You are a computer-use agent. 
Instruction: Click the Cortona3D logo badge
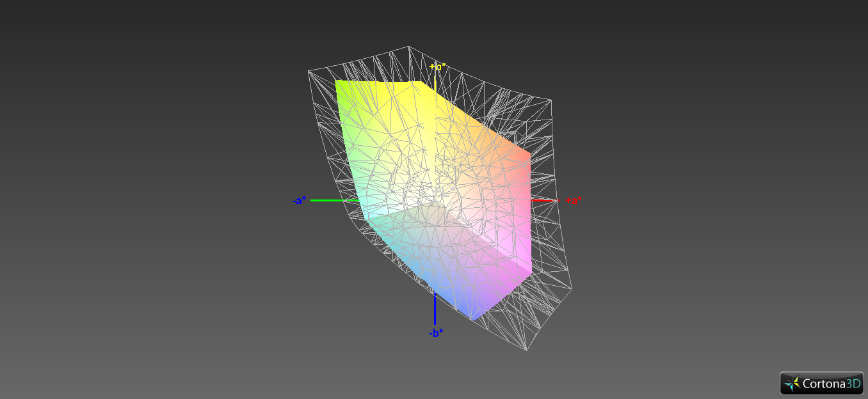click(x=821, y=383)
